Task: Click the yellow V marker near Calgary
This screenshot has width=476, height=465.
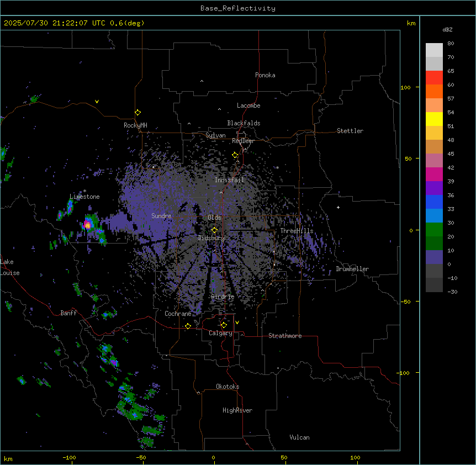Action: [x=237, y=323]
